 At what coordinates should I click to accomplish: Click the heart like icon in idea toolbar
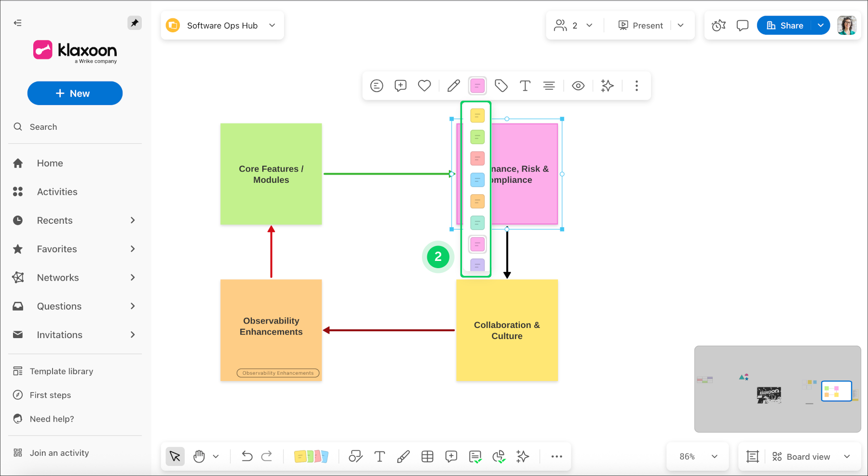click(424, 86)
